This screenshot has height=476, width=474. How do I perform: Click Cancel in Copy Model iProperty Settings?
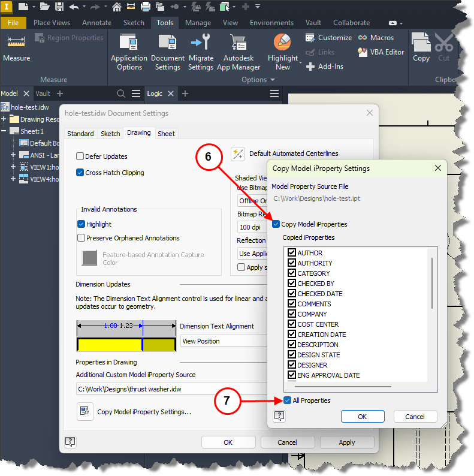point(415,416)
